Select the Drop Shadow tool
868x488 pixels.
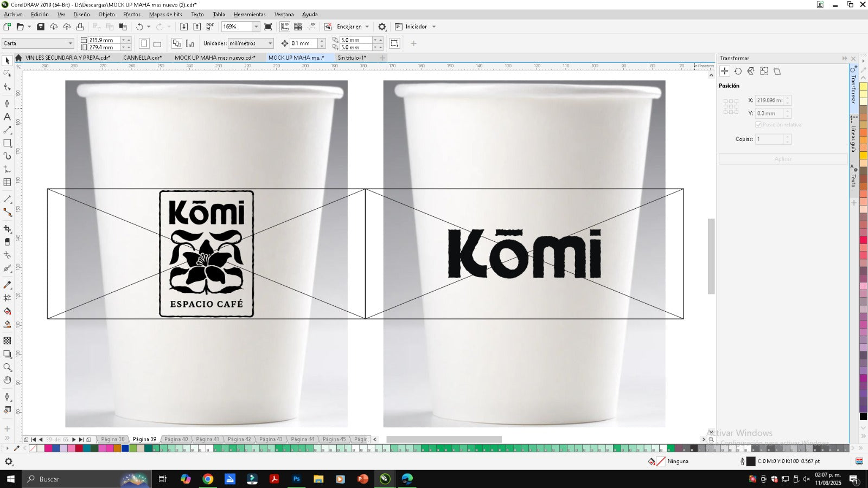pos(7,354)
